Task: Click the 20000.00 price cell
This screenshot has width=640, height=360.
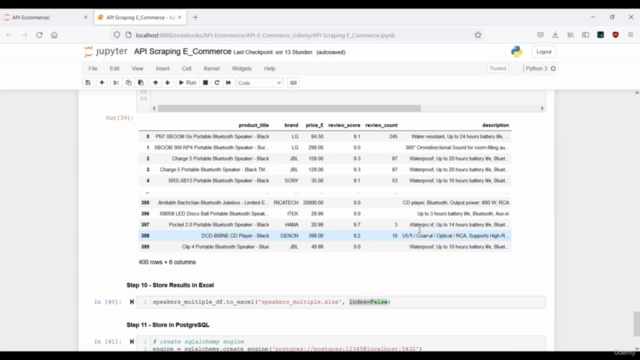Action: click(313, 203)
